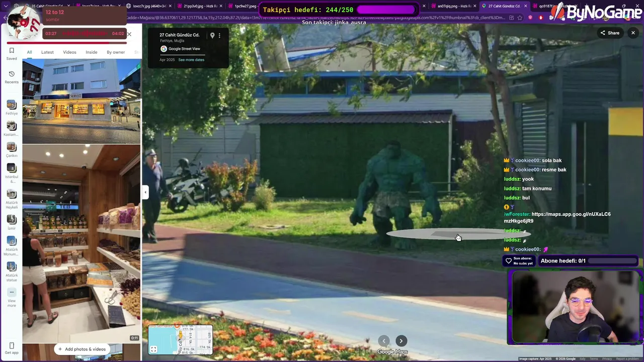
Task: Close the Street View panorama
Action: tap(633, 33)
